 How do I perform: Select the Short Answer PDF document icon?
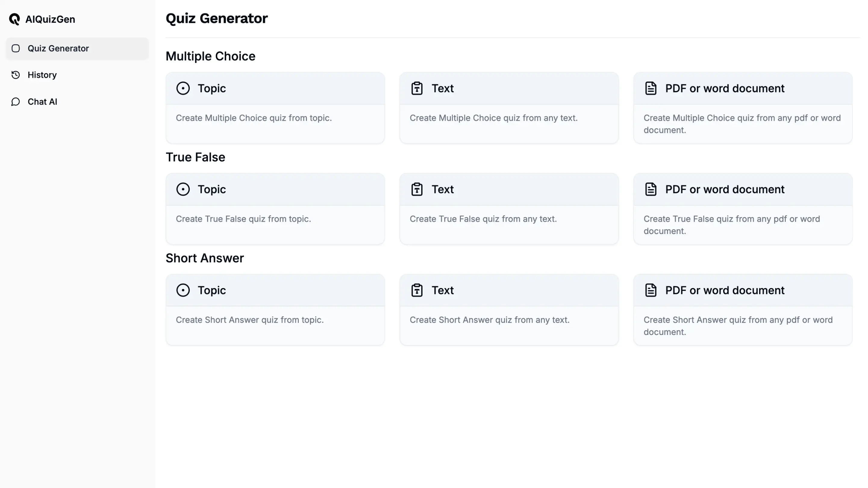coord(651,290)
